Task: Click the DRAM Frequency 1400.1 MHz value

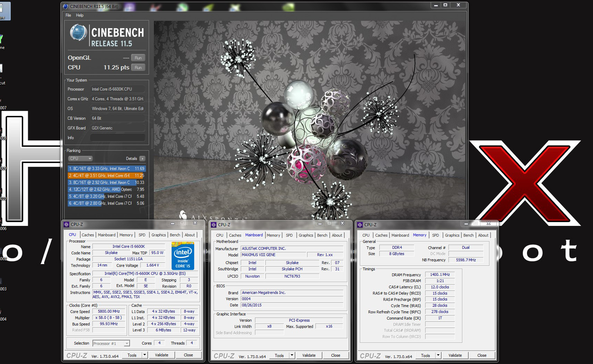Action: [440, 274]
